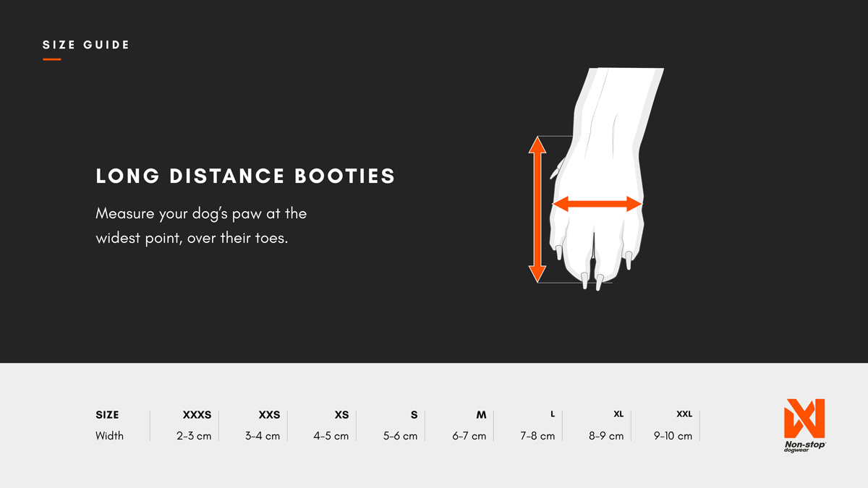Click the 9-10 cm width value
The height and width of the screenshot is (488, 868).
click(673, 436)
